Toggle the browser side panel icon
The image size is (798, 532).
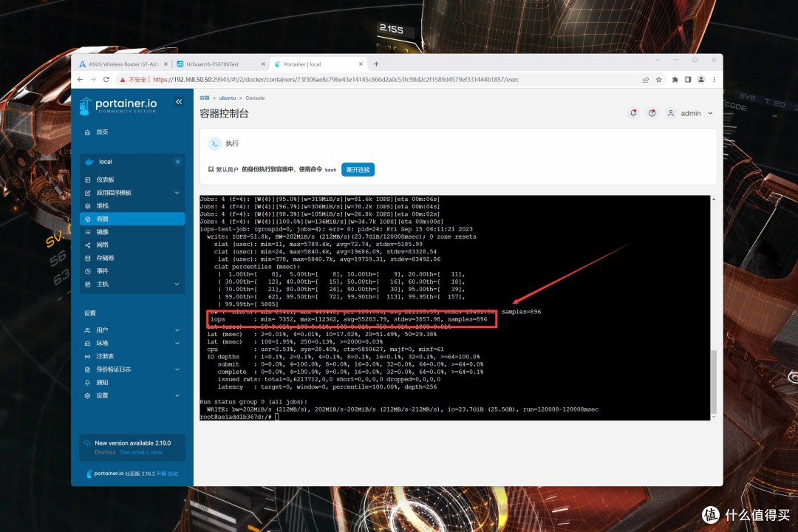(x=688, y=79)
